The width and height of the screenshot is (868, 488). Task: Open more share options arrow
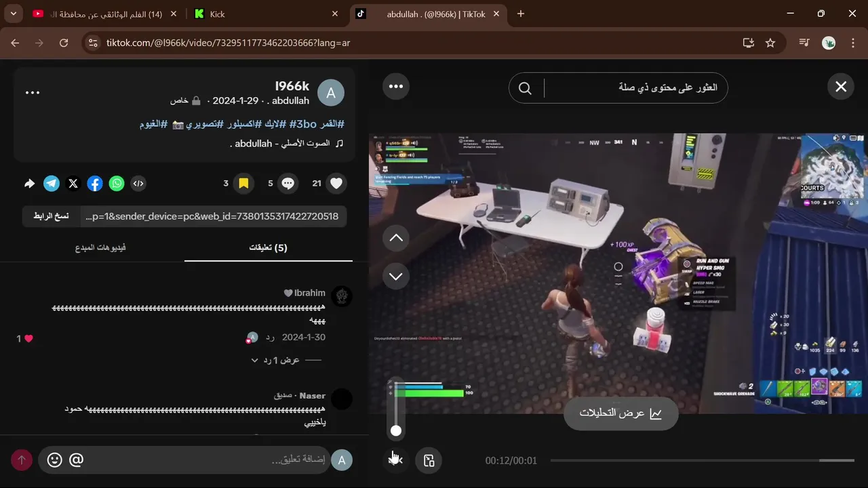click(x=30, y=183)
